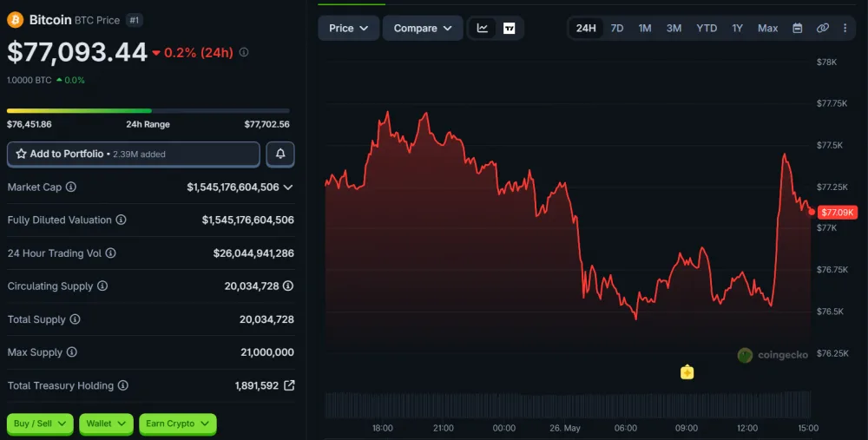The width and height of the screenshot is (868, 440).
Task: Click the 24h Range progress bar
Action: point(148,111)
